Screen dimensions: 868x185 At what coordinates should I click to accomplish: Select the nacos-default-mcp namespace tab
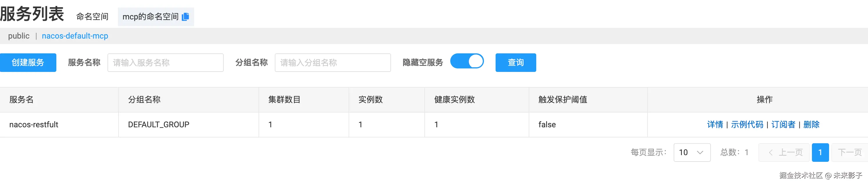[x=75, y=36]
